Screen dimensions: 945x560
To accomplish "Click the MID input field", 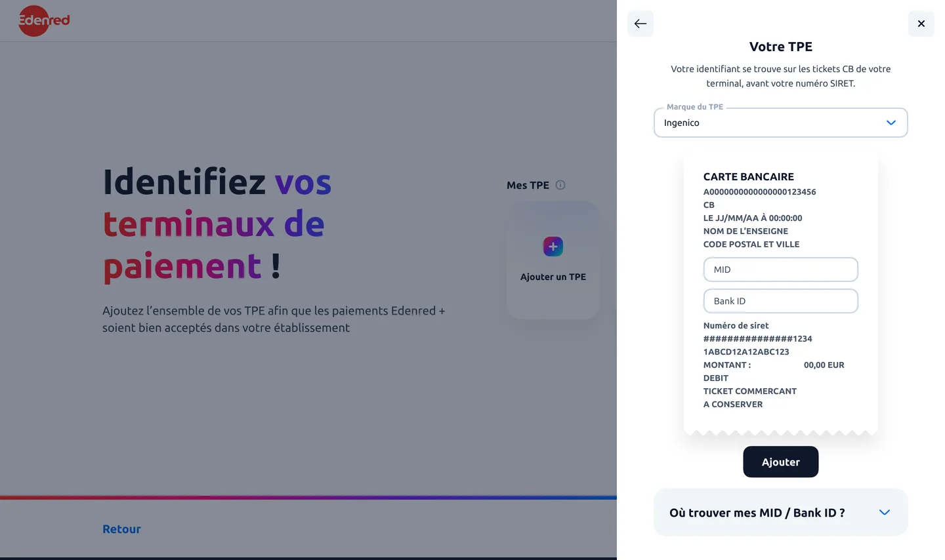I will [780, 270].
